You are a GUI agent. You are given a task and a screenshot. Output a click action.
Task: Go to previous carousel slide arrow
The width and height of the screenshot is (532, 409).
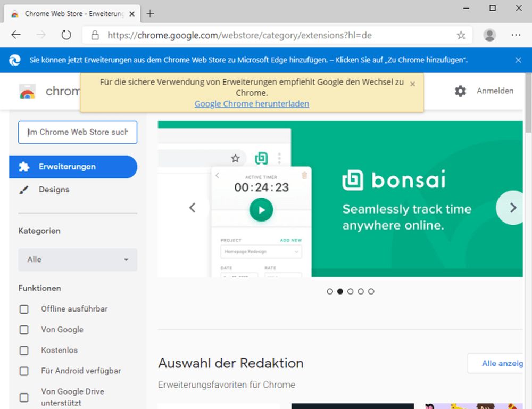pyautogui.click(x=193, y=208)
